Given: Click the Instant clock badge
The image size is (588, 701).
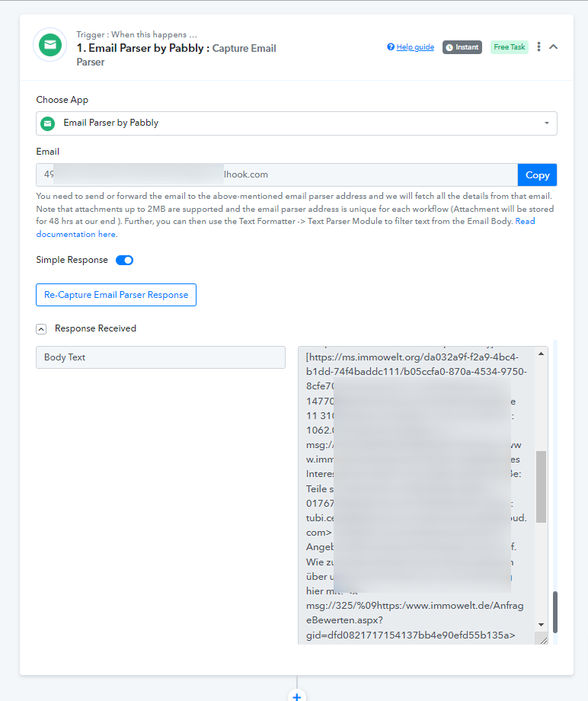Looking at the screenshot, I should [x=462, y=47].
